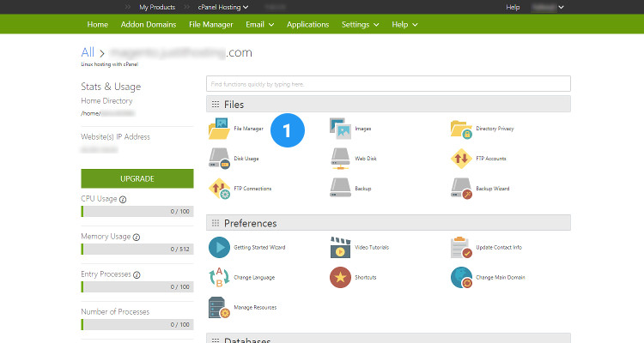Open File Manager in the navigation bar
The height and width of the screenshot is (343, 644).
click(210, 24)
